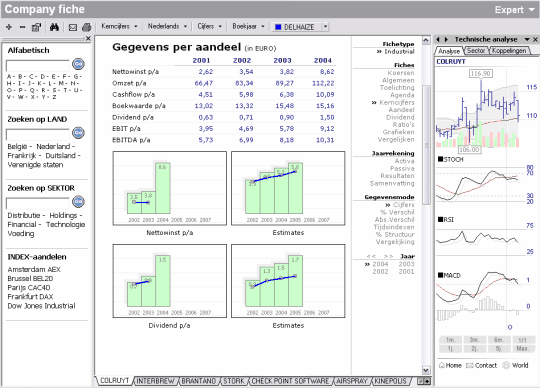540x388 pixels.
Task: Click the plus icon in the toolbar
Action: (x=9, y=27)
